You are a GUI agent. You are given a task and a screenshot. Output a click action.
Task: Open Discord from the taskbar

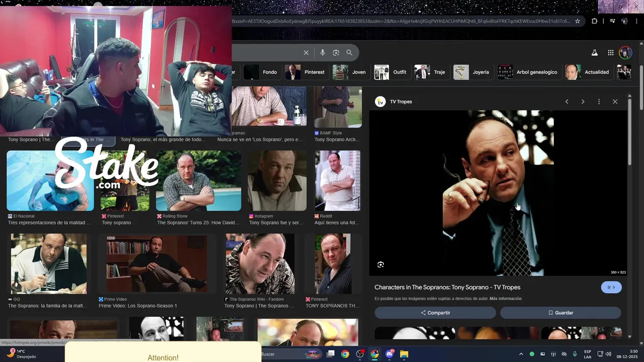click(389, 354)
